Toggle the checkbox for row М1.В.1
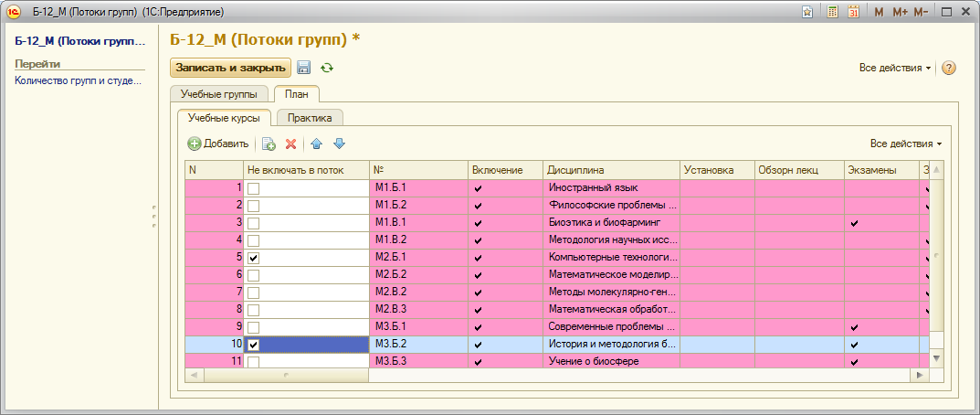980x415 pixels. click(254, 223)
